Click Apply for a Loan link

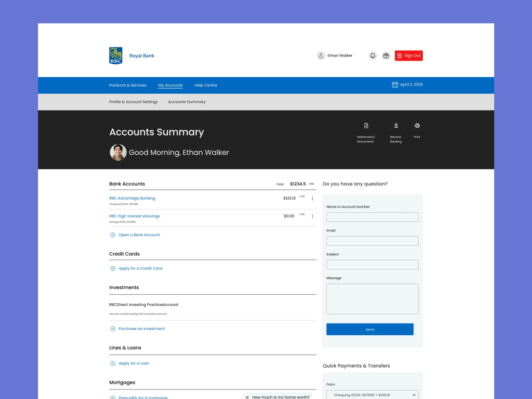click(x=134, y=363)
